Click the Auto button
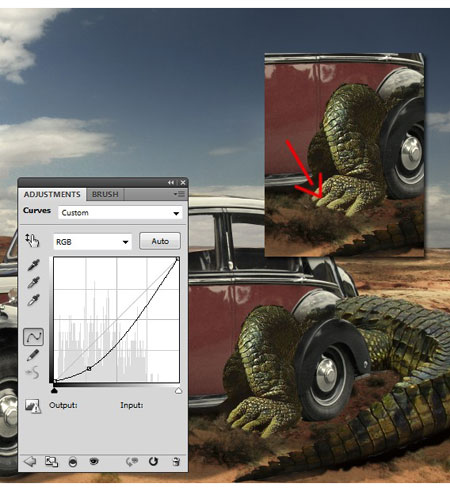 [x=160, y=241]
